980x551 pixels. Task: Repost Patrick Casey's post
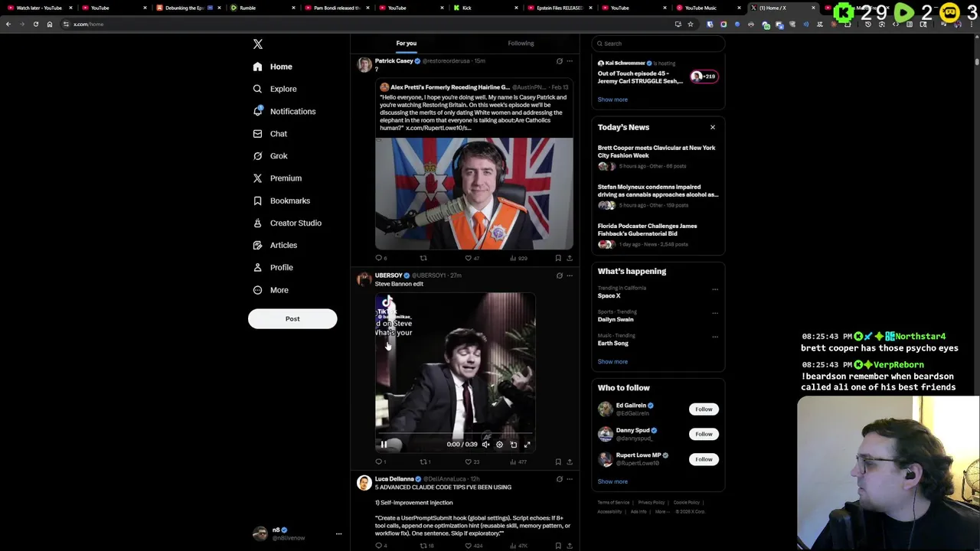tap(423, 258)
